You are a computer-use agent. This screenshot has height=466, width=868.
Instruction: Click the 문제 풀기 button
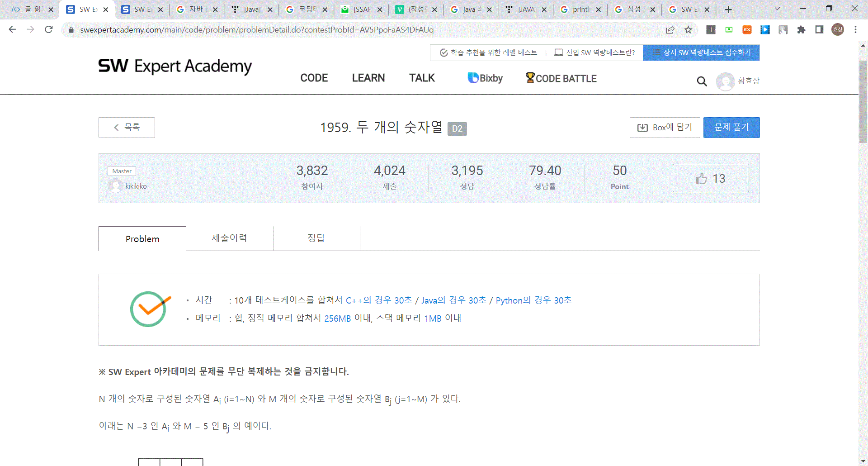pos(731,128)
